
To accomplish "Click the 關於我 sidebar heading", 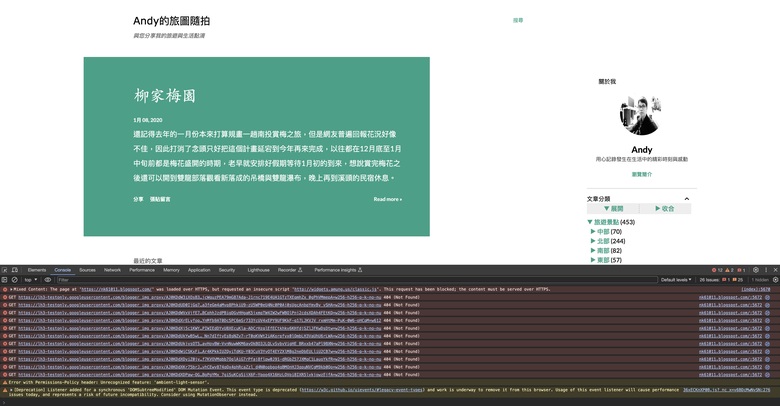I will pos(607,82).
